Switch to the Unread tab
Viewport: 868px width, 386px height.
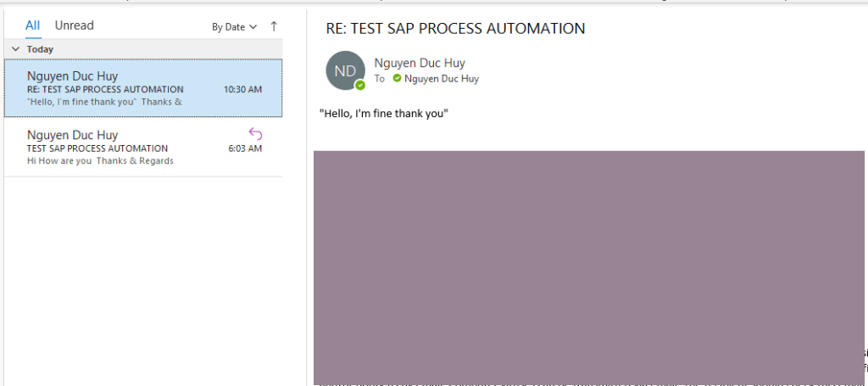pyautogui.click(x=75, y=25)
